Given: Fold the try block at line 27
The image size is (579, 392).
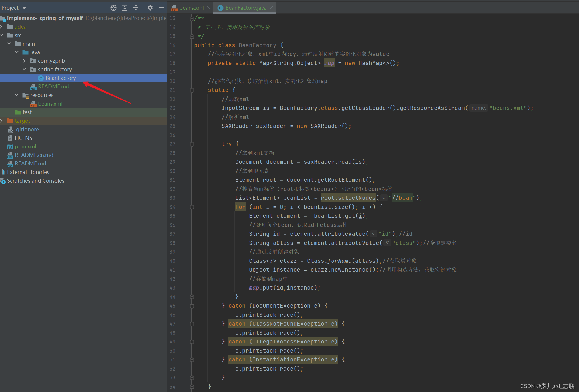Looking at the screenshot, I should pyautogui.click(x=192, y=144).
